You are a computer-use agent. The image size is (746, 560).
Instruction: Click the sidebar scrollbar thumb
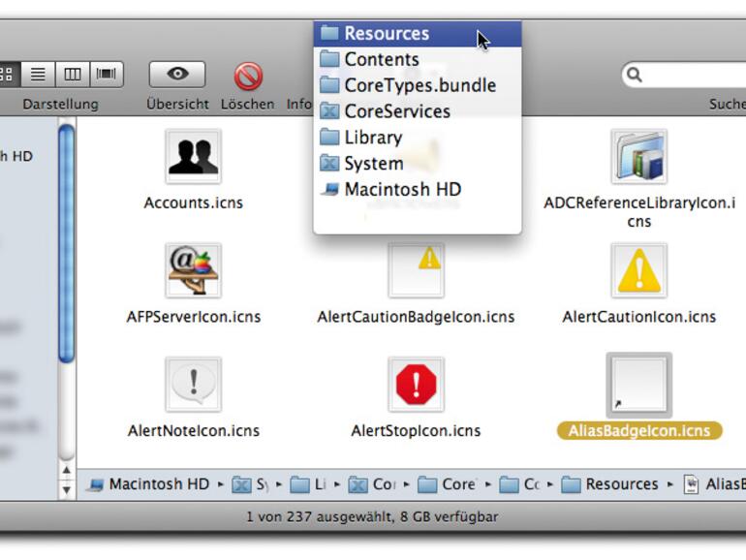tap(67, 243)
